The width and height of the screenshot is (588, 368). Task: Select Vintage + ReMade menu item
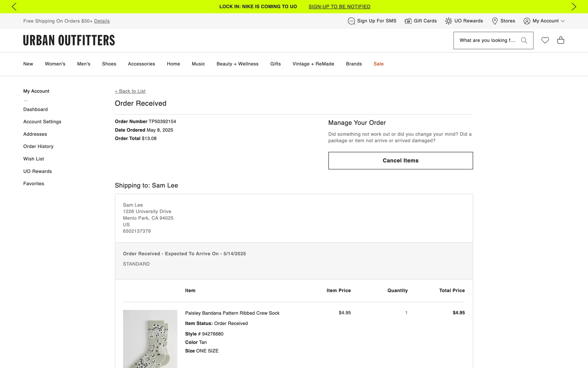(313, 64)
